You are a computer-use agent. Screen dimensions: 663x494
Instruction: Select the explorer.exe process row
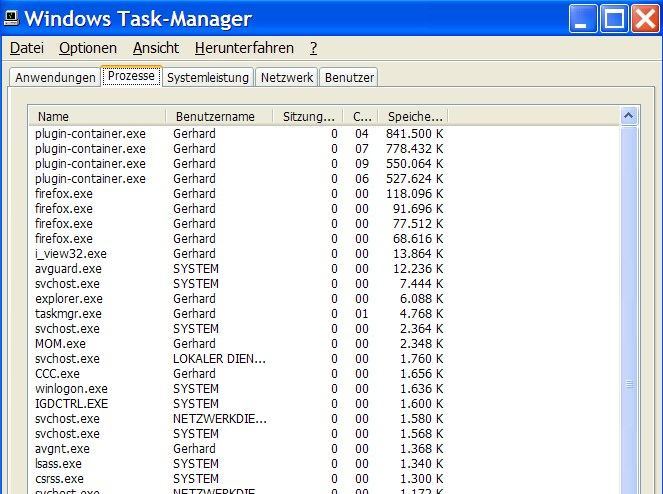(239, 299)
